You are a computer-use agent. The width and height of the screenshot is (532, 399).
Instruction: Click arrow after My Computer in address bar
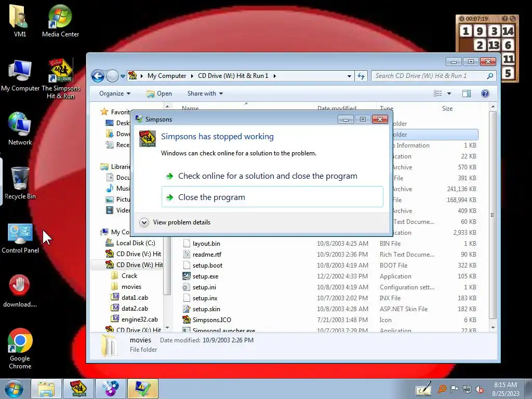coord(192,76)
